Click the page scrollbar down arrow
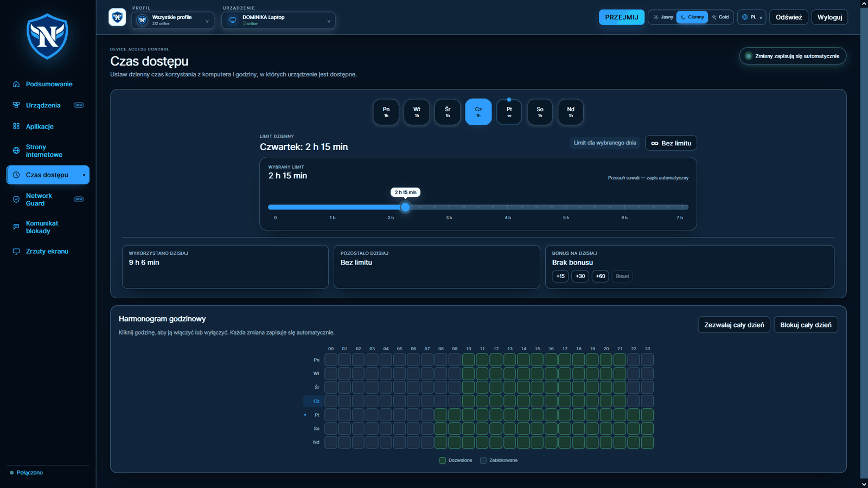 pyautogui.click(x=864, y=484)
